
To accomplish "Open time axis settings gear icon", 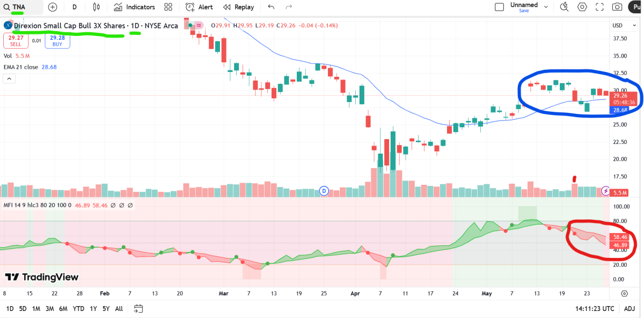I will (624, 293).
